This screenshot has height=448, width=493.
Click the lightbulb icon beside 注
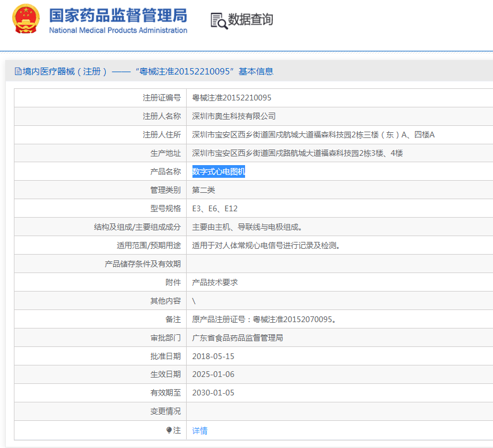[x=169, y=430]
